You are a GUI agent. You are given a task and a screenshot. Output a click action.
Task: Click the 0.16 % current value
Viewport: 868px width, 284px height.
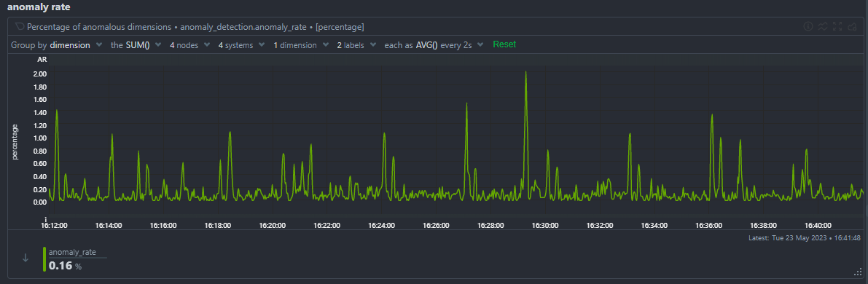tap(65, 266)
